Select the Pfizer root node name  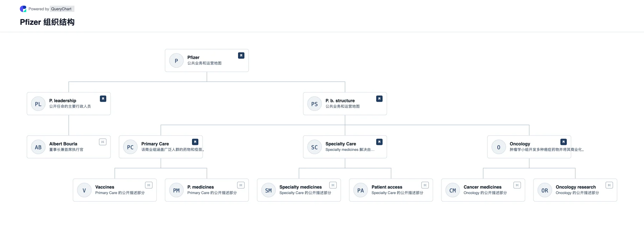(x=193, y=57)
